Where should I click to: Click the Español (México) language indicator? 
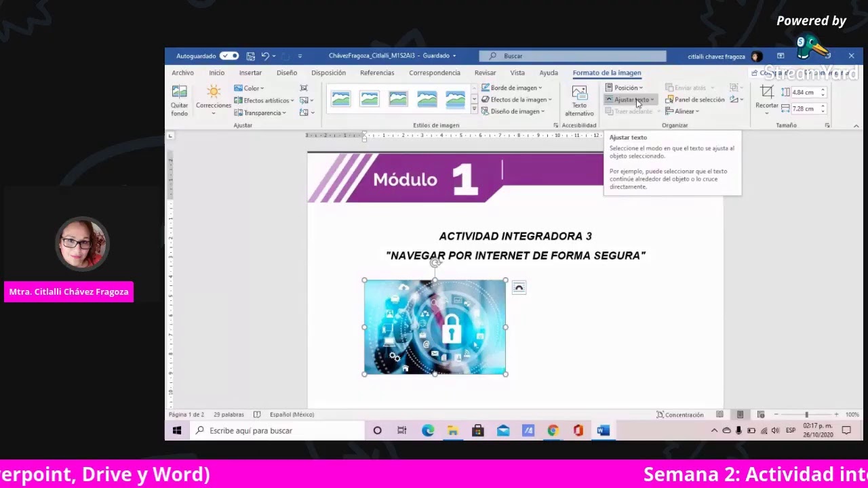tap(292, 415)
